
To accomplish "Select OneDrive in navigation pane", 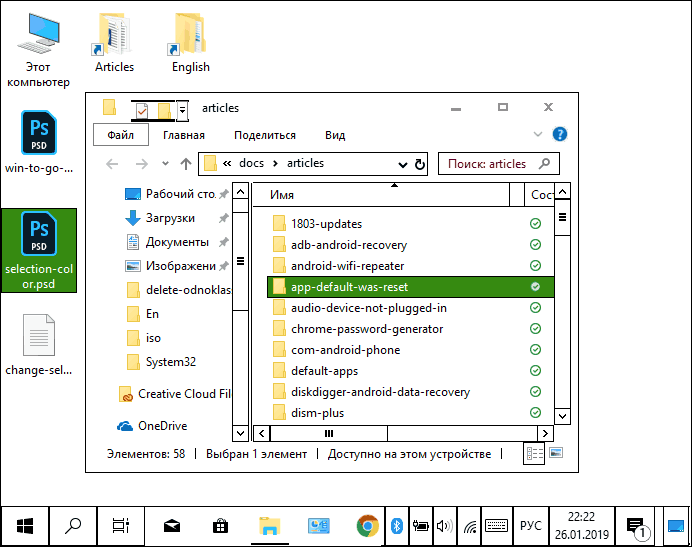I will click(x=162, y=425).
